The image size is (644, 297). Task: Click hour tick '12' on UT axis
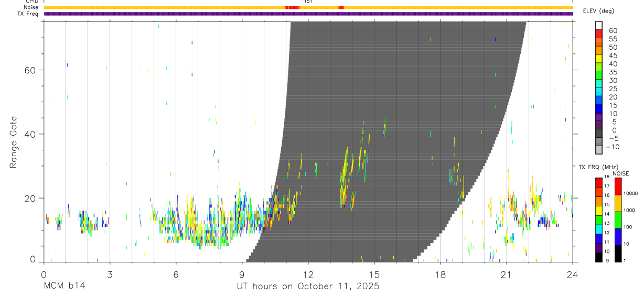[308, 274]
